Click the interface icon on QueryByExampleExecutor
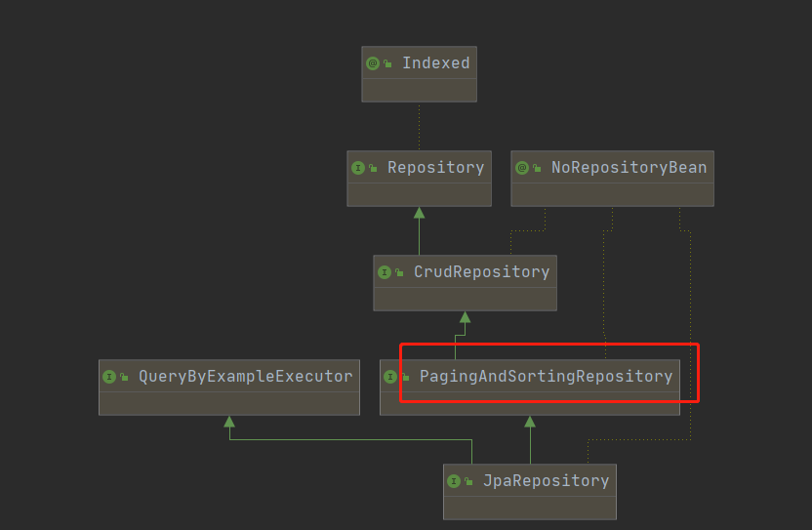The height and width of the screenshot is (530, 812). (x=109, y=377)
